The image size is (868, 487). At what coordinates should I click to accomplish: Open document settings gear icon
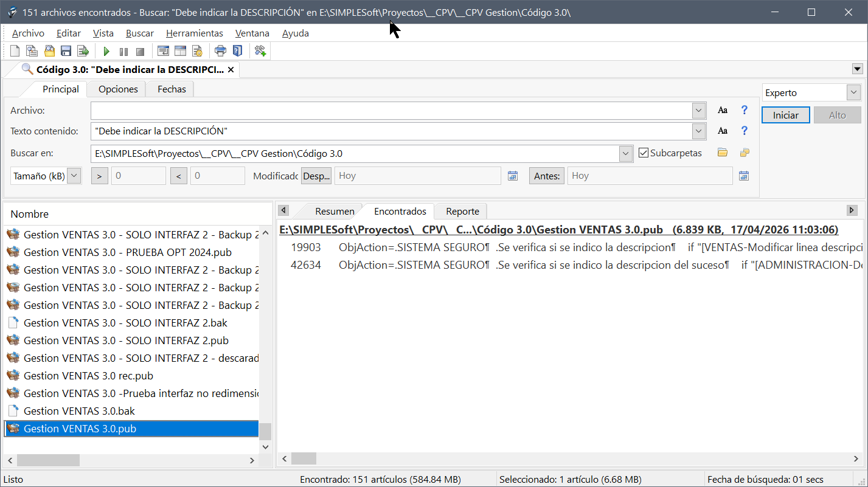pyautogui.click(x=197, y=51)
